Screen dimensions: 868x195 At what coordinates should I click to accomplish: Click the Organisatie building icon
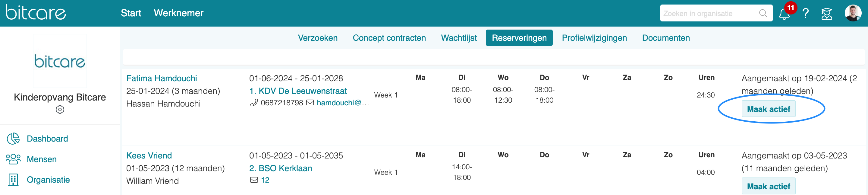14,180
